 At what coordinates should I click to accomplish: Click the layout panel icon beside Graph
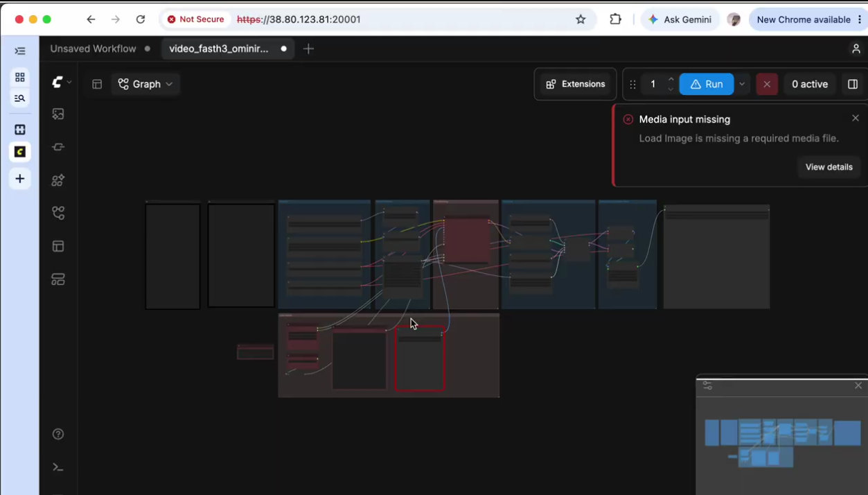(97, 84)
